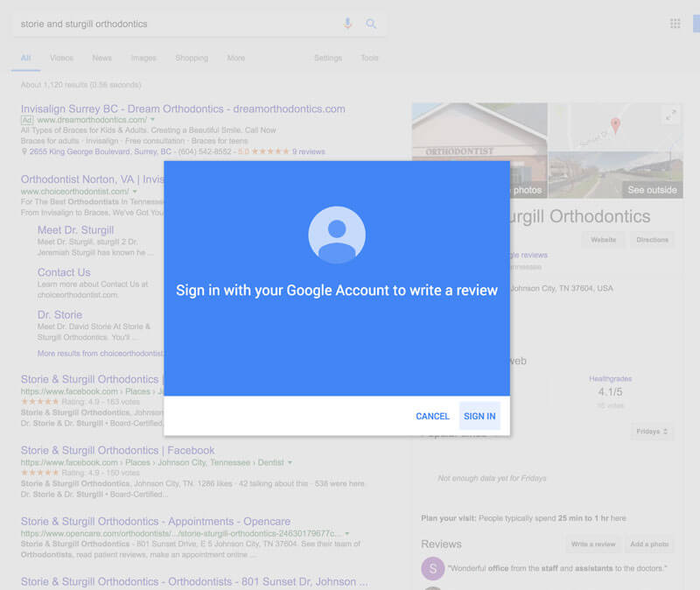Select the All search tab
This screenshot has width=700, height=590.
point(26,58)
